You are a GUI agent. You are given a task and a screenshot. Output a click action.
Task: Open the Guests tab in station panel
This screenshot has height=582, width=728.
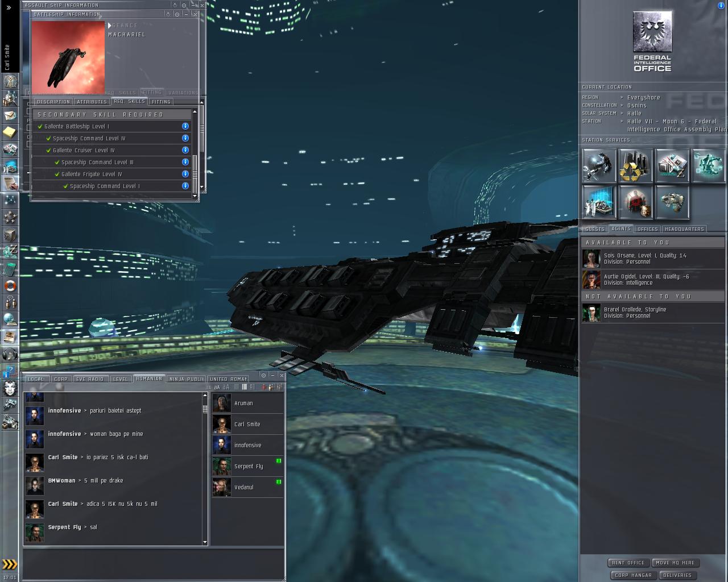click(x=594, y=229)
